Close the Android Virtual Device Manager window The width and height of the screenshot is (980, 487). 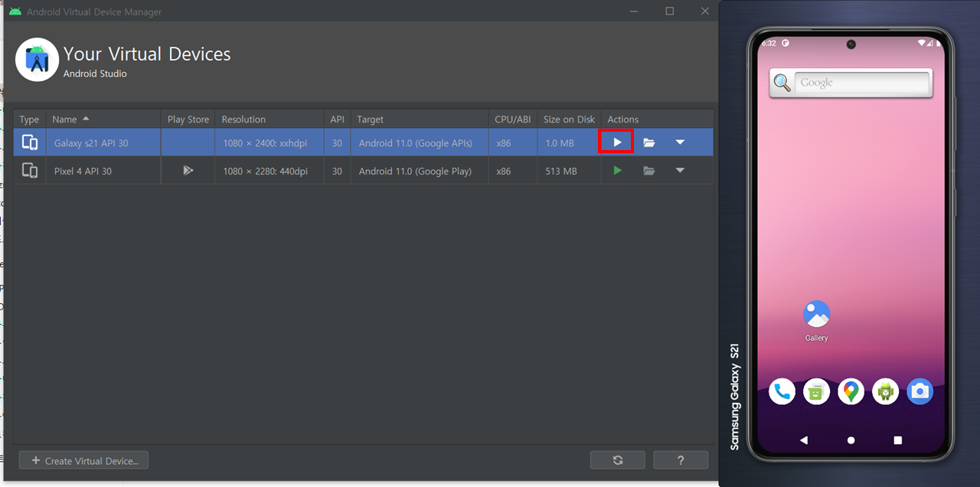(x=704, y=11)
